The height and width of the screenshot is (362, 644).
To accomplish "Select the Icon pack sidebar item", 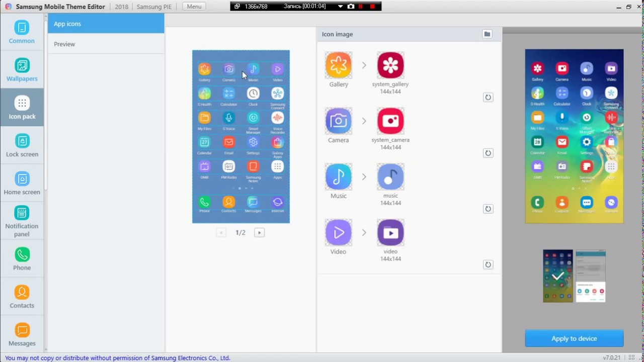I will tap(22, 108).
